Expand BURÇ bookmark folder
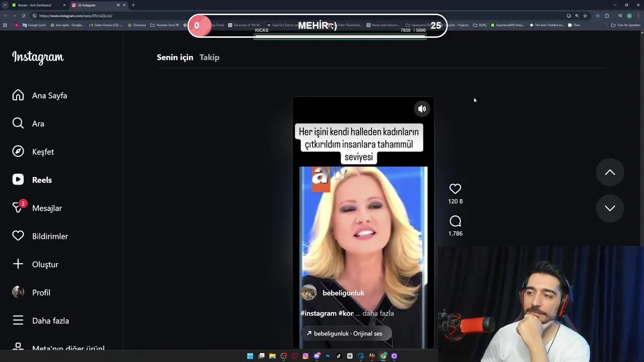Image resolution: width=644 pixels, height=362 pixels. (x=480, y=25)
